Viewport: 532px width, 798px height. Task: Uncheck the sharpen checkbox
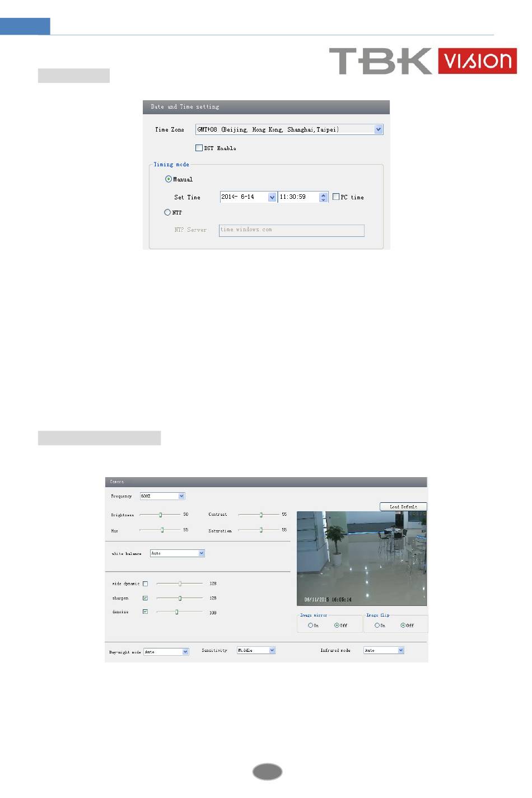pyautogui.click(x=145, y=598)
